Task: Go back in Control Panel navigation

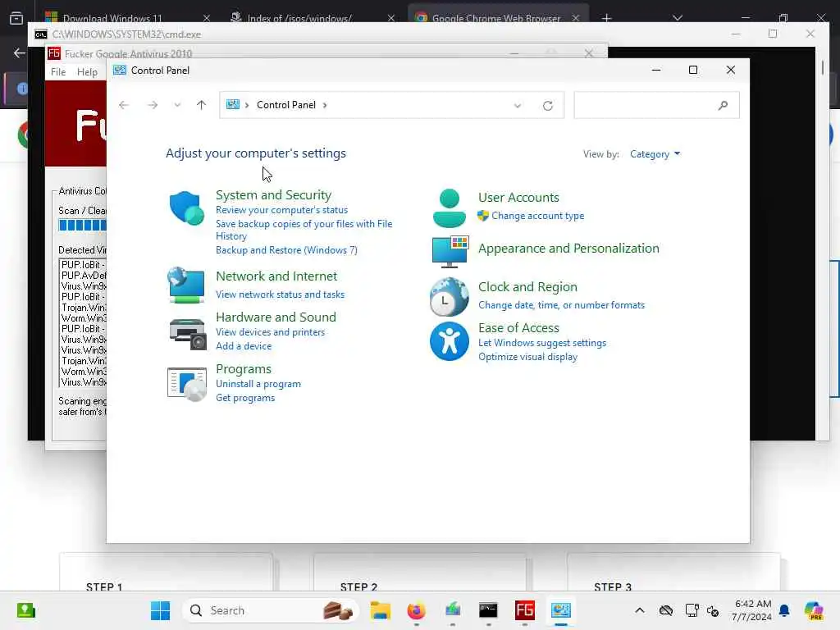Action: (x=124, y=105)
